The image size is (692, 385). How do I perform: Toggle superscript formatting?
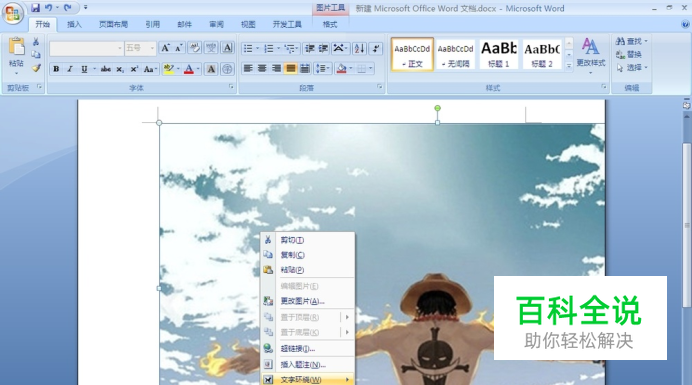click(134, 69)
